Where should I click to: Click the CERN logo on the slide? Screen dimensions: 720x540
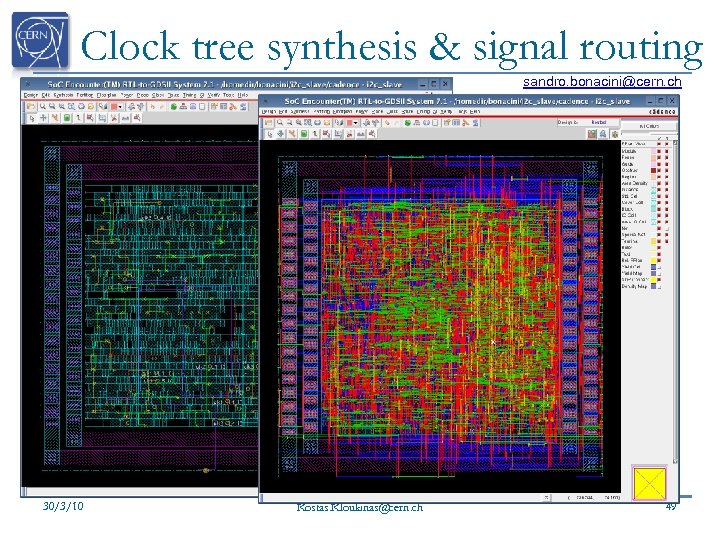[40, 40]
